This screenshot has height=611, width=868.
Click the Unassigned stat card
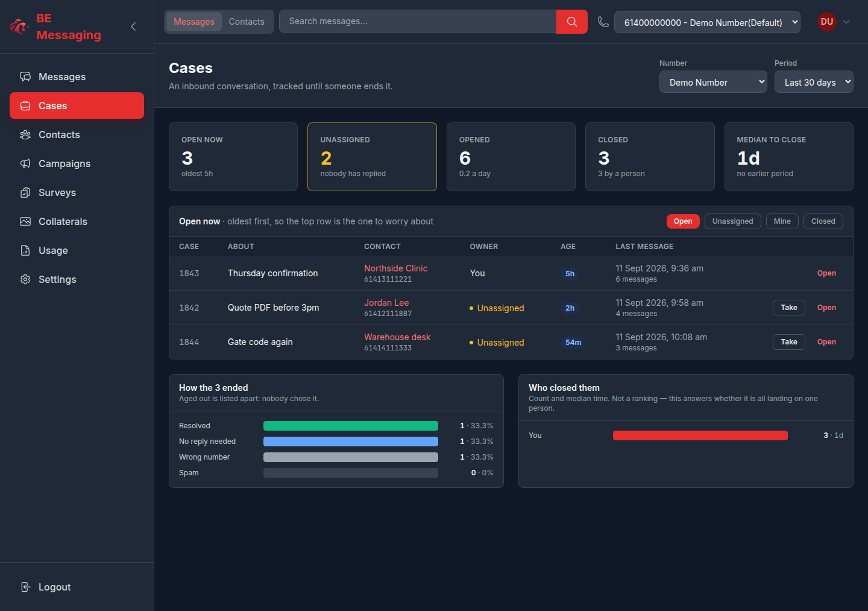pos(372,157)
